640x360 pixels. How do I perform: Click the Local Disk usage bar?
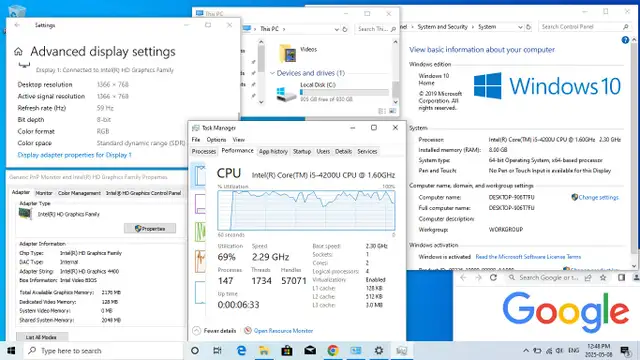click(344, 92)
